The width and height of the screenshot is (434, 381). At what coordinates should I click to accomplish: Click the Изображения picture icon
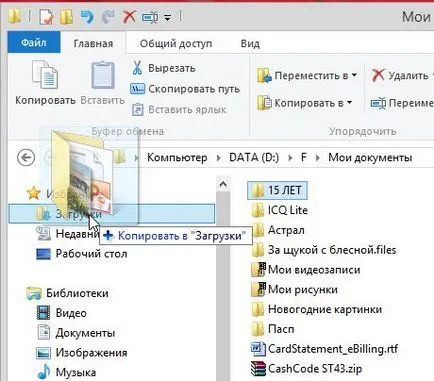coord(43,353)
